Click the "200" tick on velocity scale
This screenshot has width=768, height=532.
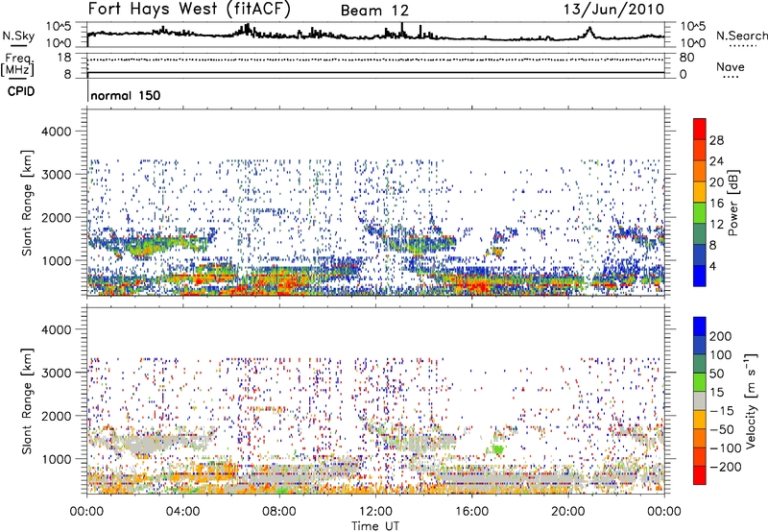pos(721,336)
